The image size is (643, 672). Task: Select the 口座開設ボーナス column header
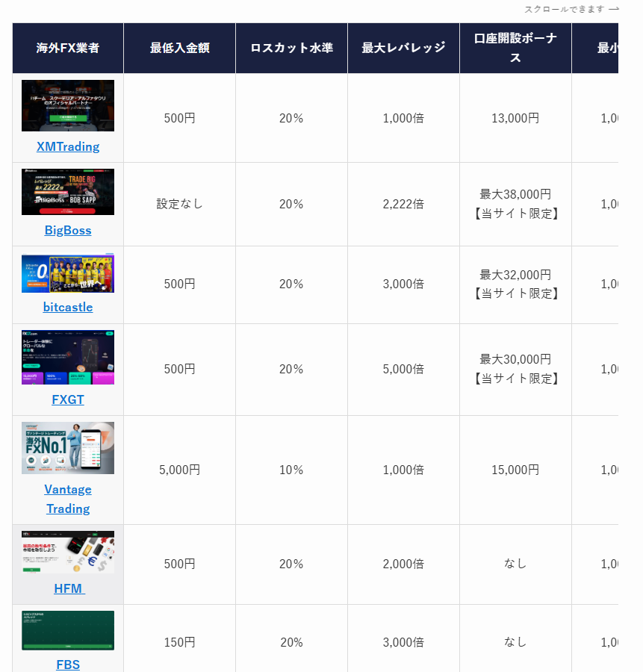515,49
